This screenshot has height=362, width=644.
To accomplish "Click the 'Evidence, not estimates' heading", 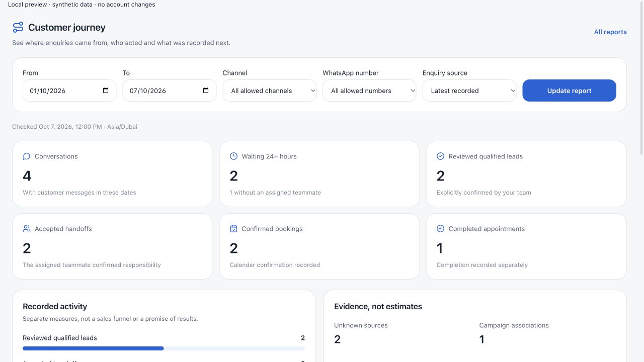I will [x=378, y=306].
